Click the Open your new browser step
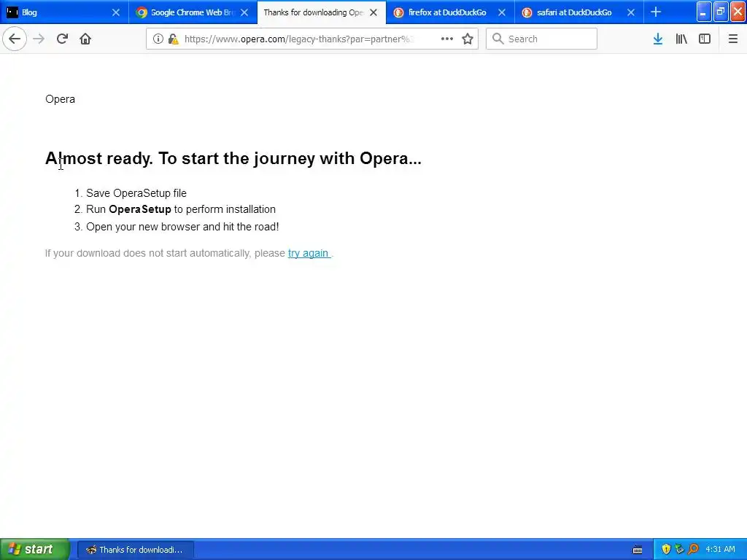 coord(182,227)
